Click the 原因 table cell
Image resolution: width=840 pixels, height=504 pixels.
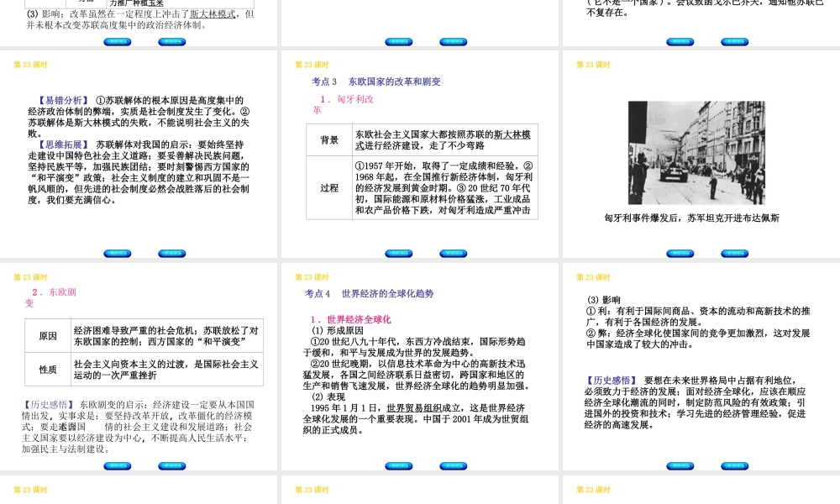48,336
